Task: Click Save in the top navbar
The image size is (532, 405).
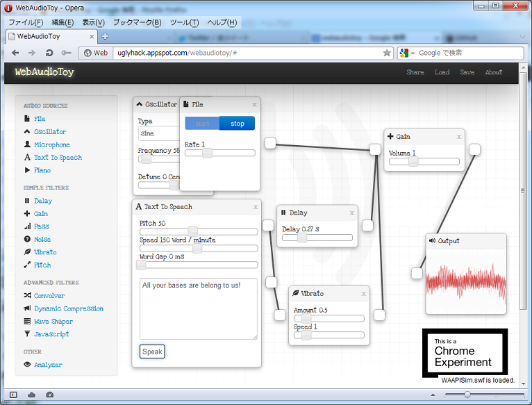Action: pyautogui.click(x=467, y=72)
